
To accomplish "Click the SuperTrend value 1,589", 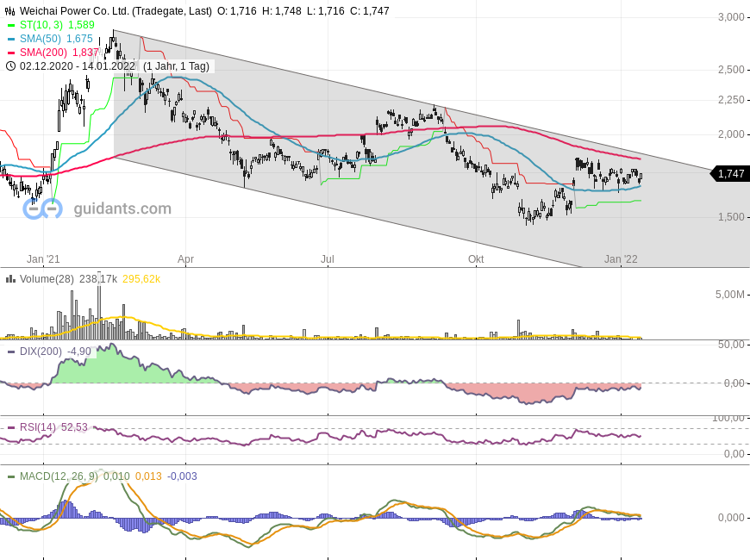I will point(81,25).
